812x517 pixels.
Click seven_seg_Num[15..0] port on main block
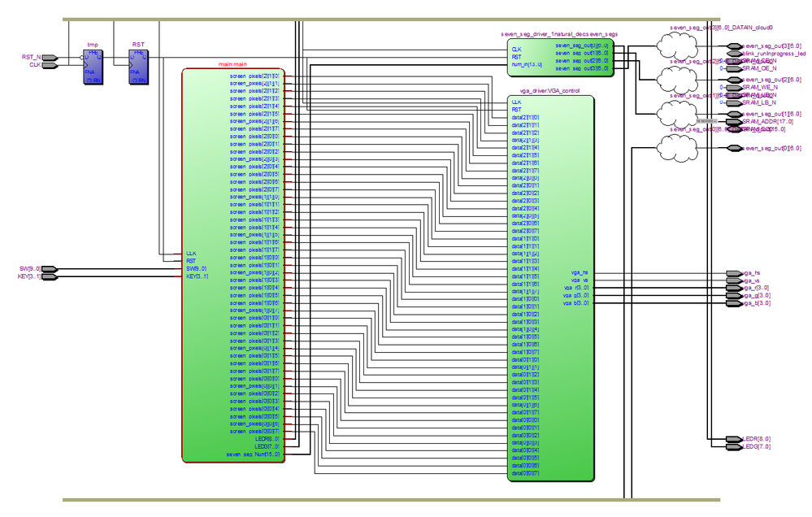(x=254, y=455)
